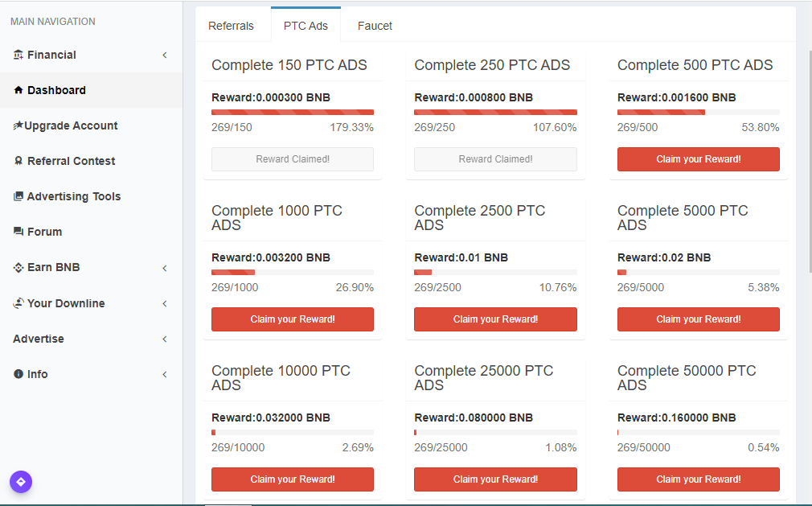
Task: Click the Referral Contest award icon
Action: point(18,161)
